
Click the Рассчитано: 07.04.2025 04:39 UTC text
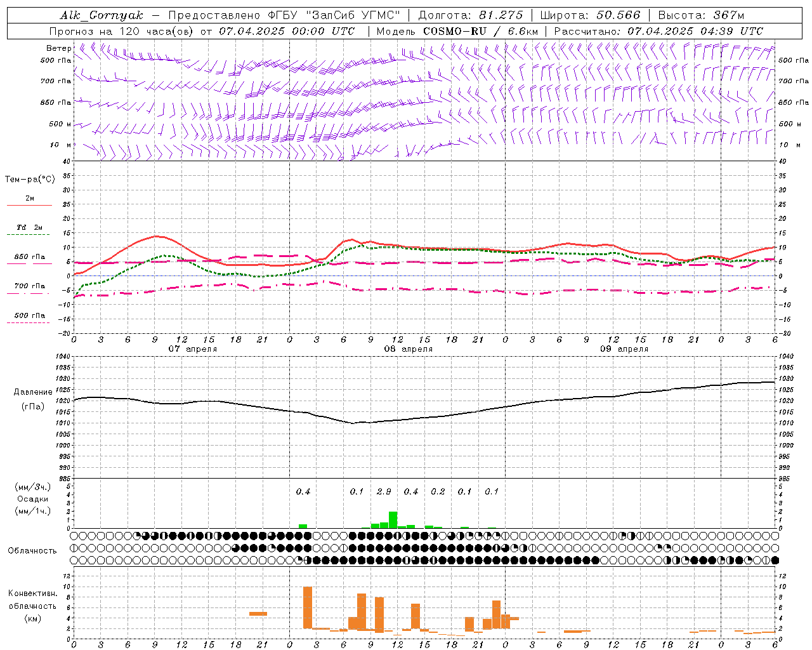tap(658, 31)
